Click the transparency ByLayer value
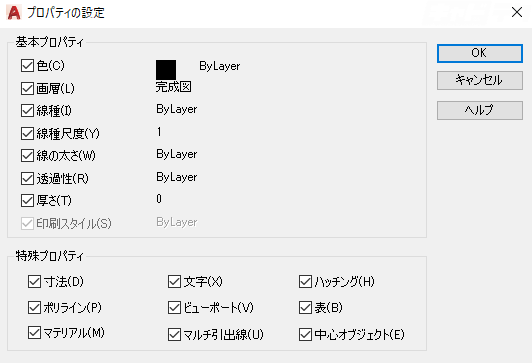 pyautogui.click(x=176, y=177)
